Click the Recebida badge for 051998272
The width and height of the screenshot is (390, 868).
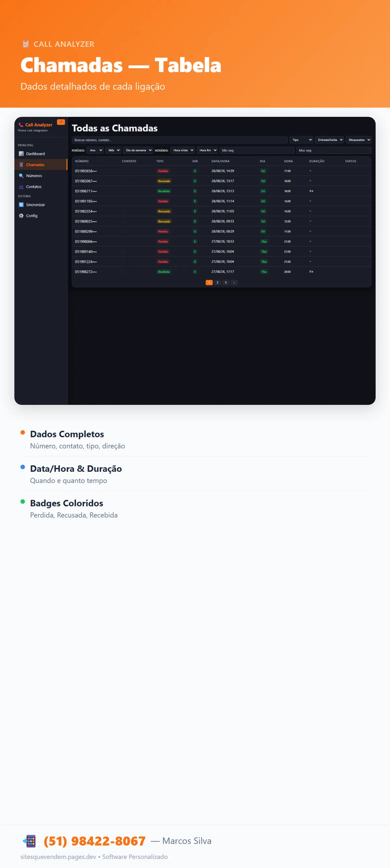pyautogui.click(x=164, y=272)
